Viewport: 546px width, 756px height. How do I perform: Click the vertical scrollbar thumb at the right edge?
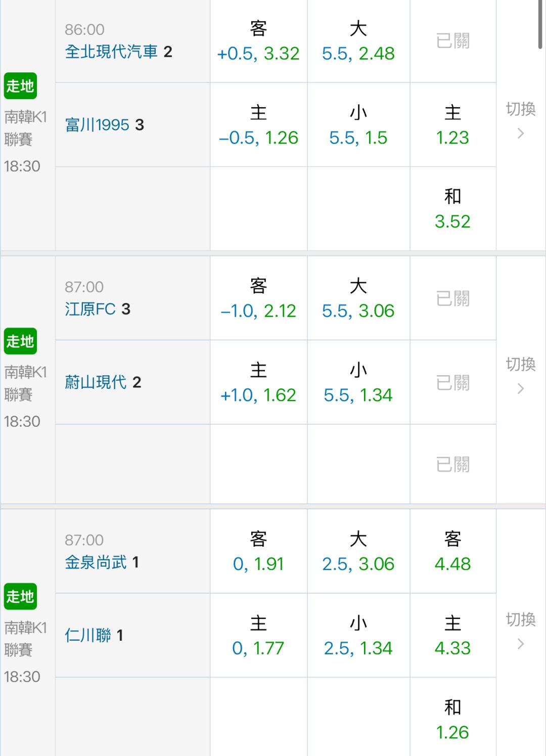click(541, 24)
